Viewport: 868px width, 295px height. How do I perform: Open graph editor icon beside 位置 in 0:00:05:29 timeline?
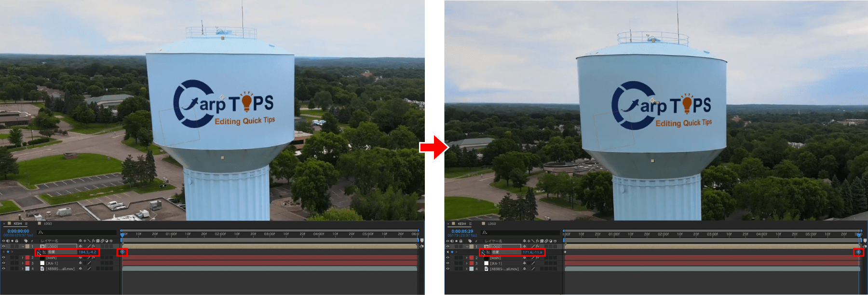(488, 252)
